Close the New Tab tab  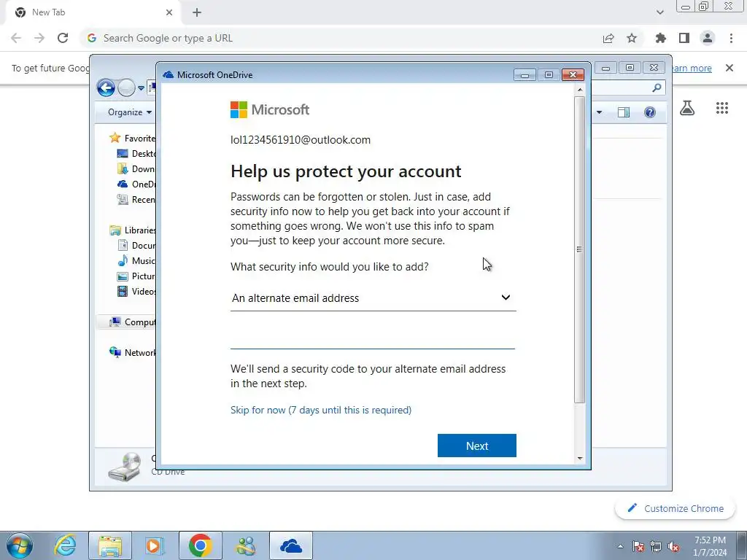[169, 12]
